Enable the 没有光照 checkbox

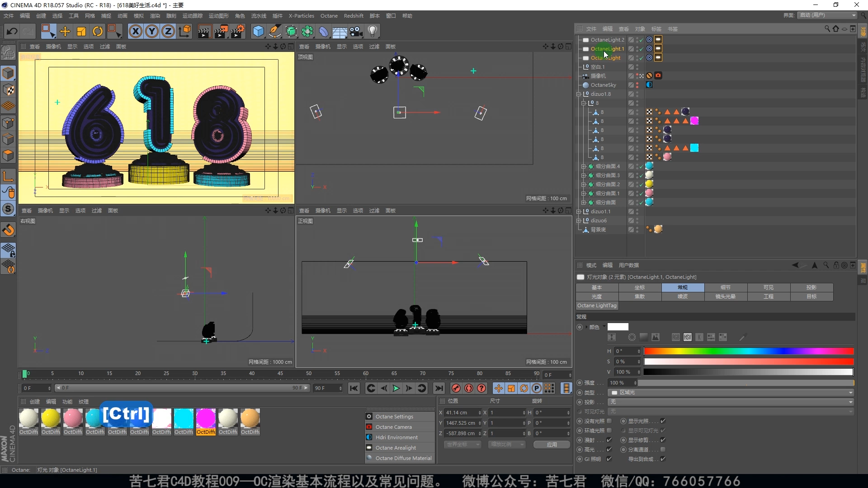(x=609, y=421)
